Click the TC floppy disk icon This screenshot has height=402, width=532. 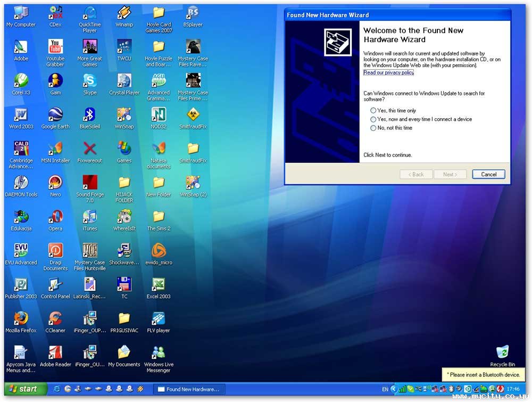pyautogui.click(x=124, y=288)
